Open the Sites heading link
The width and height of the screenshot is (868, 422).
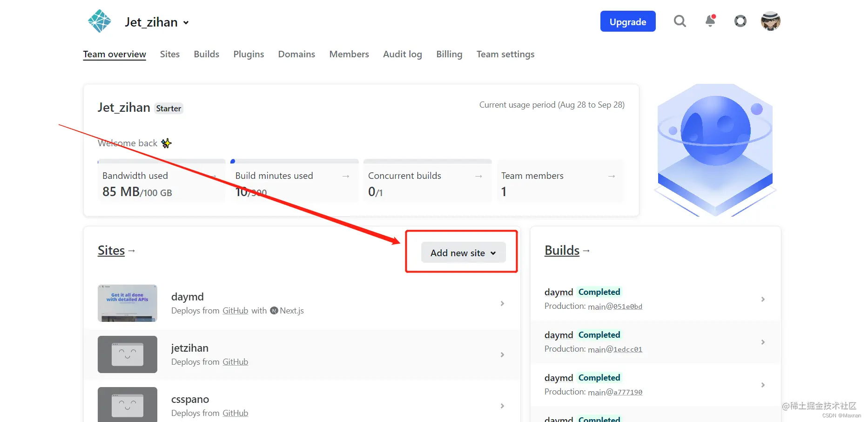(111, 251)
